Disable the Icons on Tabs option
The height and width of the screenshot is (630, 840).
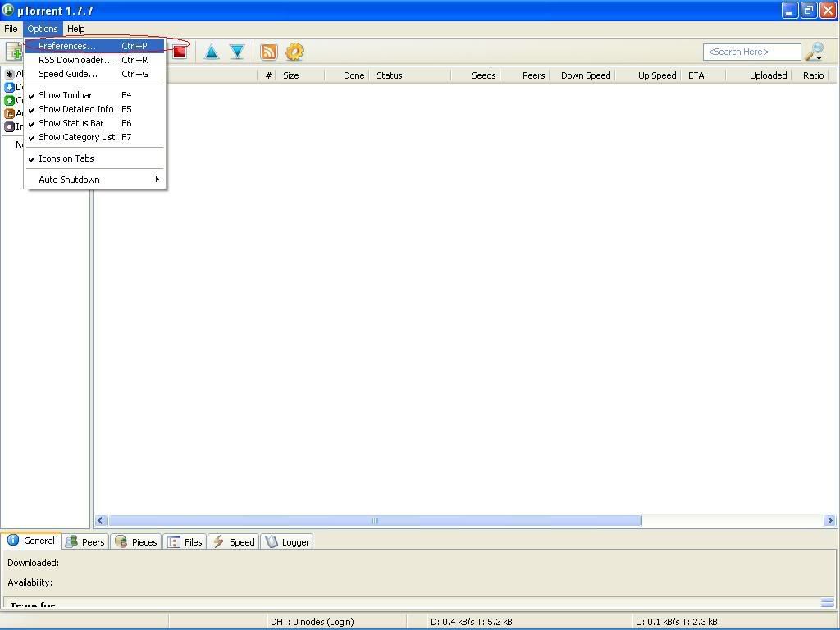[66, 158]
